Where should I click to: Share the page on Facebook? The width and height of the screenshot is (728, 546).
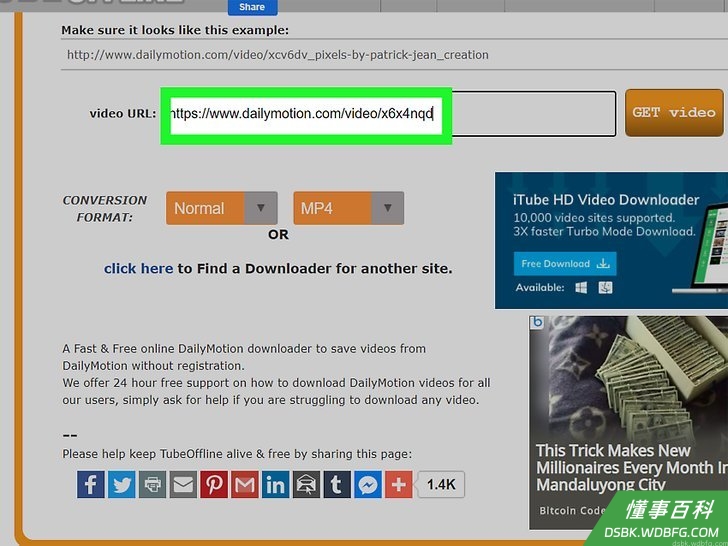pos(91,484)
